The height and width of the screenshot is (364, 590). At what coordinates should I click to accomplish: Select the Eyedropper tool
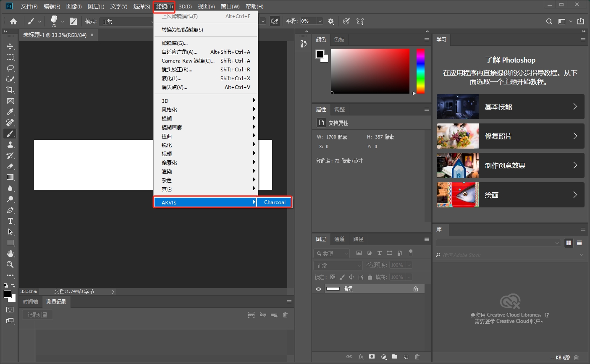(x=10, y=112)
